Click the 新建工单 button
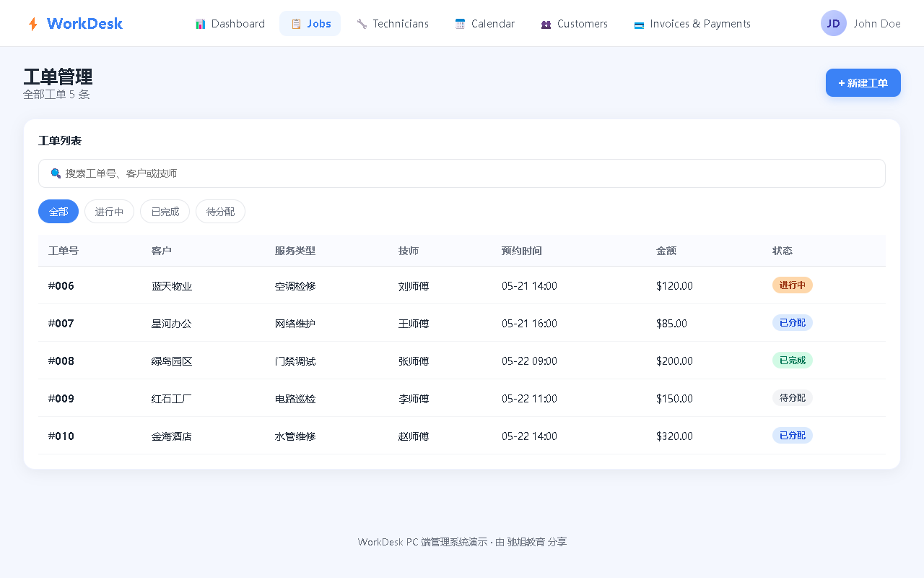The width and height of the screenshot is (924, 578). pyautogui.click(x=863, y=82)
